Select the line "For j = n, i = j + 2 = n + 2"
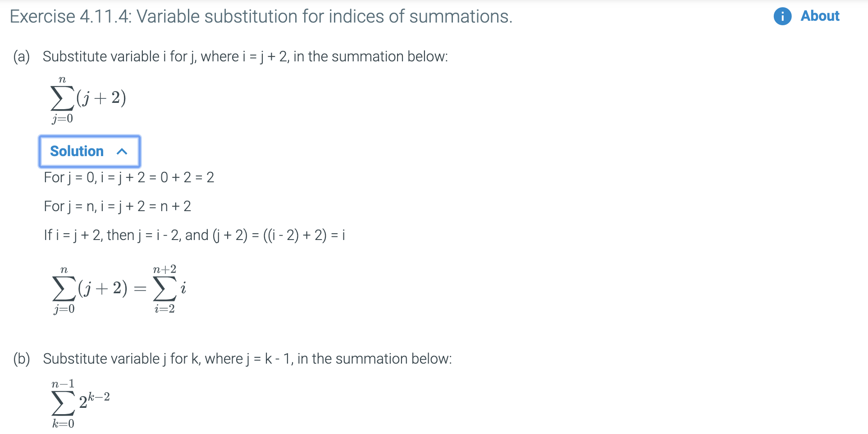This screenshot has height=434, width=868. [117, 206]
